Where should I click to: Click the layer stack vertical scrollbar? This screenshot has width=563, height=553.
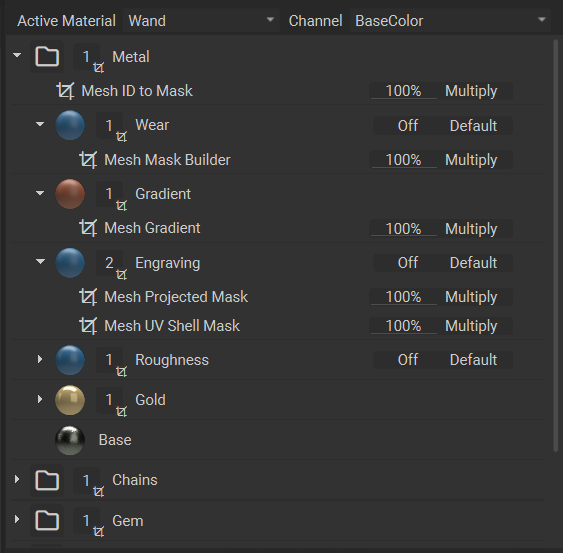(x=556, y=245)
